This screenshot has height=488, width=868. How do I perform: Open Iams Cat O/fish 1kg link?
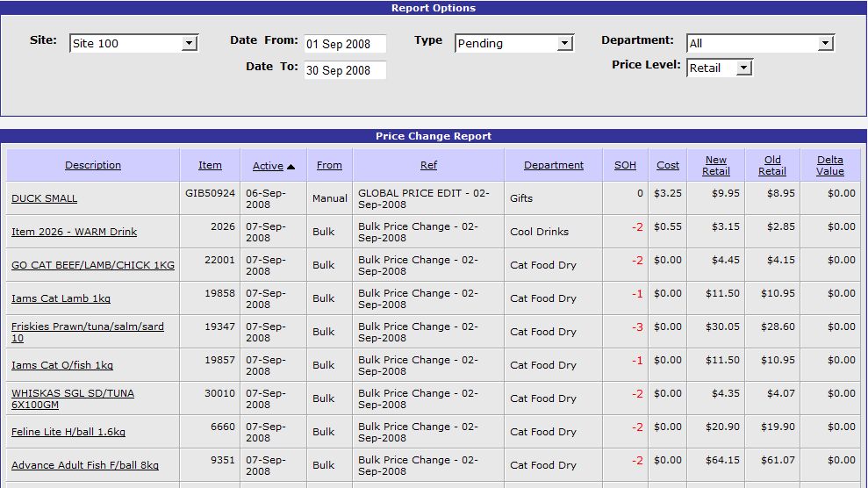(62, 365)
